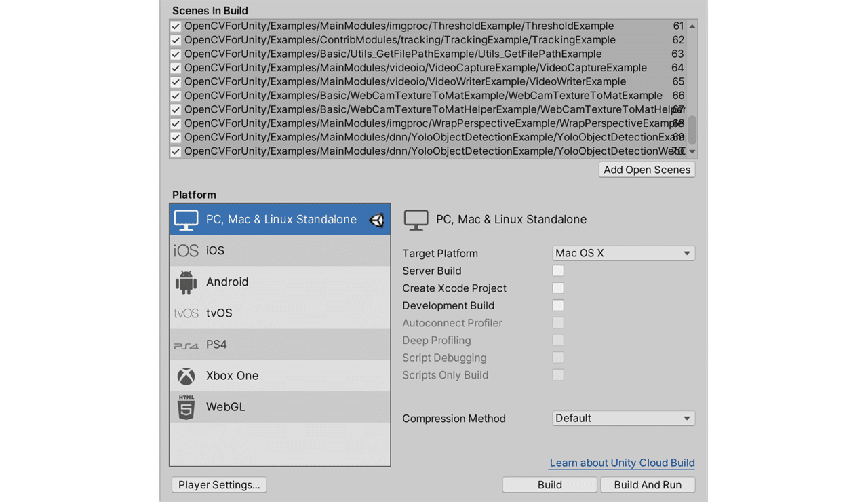This screenshot has width=868, height=502.
Task: Enable the Development Build checkbox
Action: point(558,305)
